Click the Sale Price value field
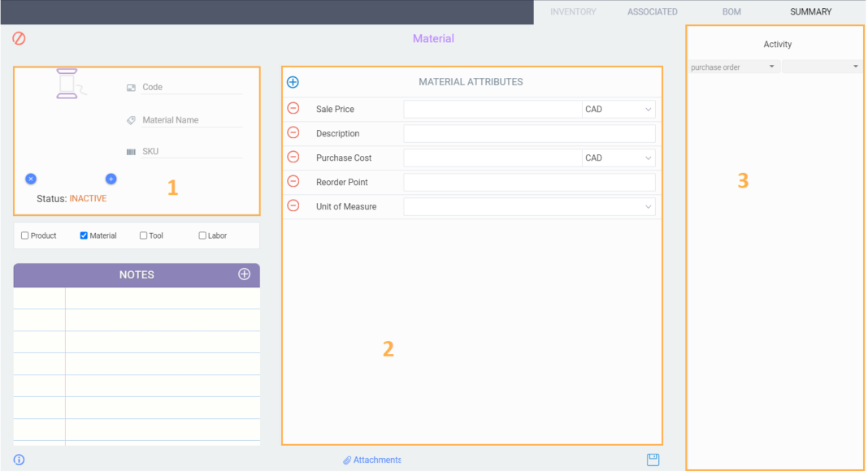The height and width of the screenshot is (475, 868). click(x=493, y=110)
